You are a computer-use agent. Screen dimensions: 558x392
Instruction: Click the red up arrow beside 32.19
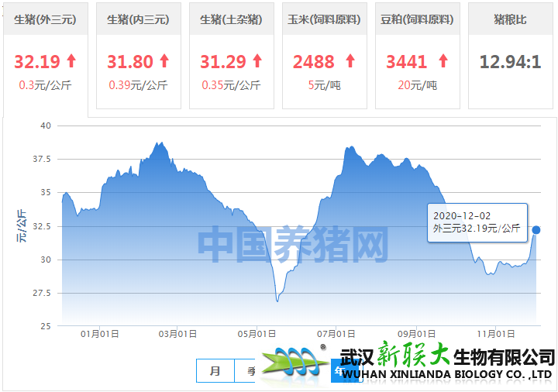point(71,60)
